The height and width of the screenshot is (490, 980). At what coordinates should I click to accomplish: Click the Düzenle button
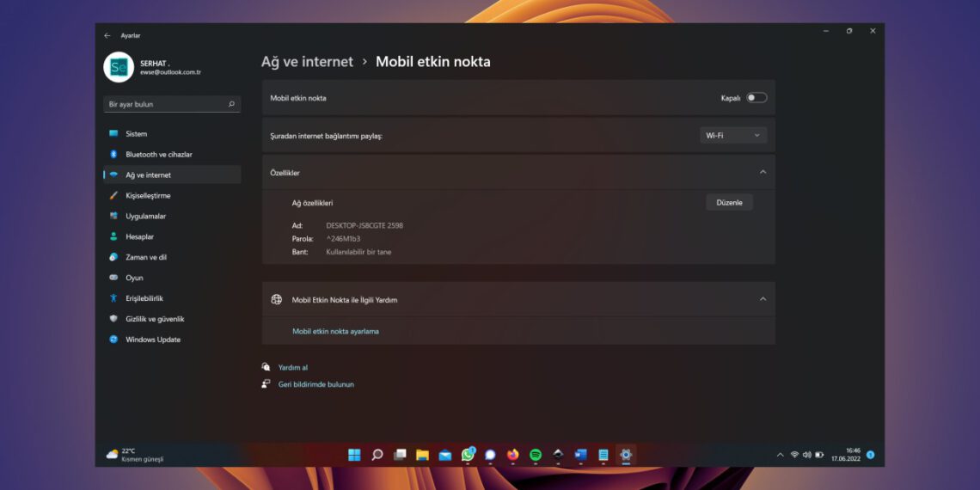729,203
